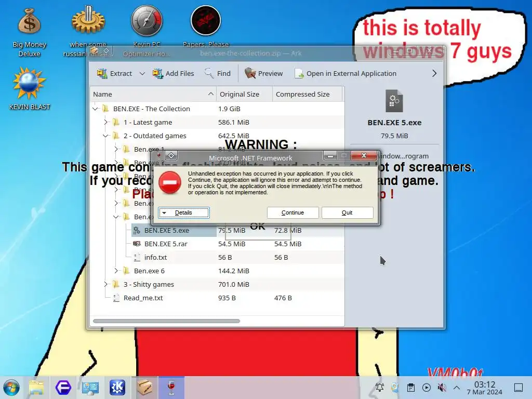
Task: Open clipboard tray icon
Action: click(x=410, y=388)
